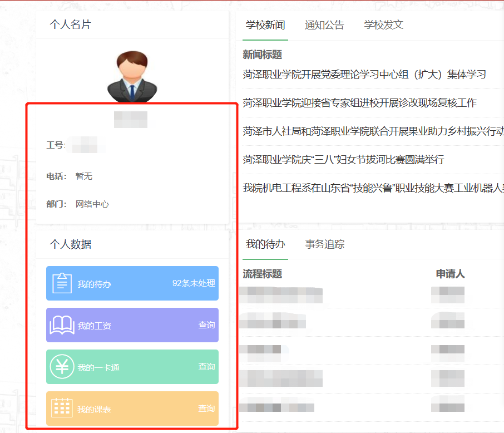Image resolution: width=504 pixels, height=433 pixels.
Task: Click 查询 on the 我的工资 card
Action: (206, 325)
